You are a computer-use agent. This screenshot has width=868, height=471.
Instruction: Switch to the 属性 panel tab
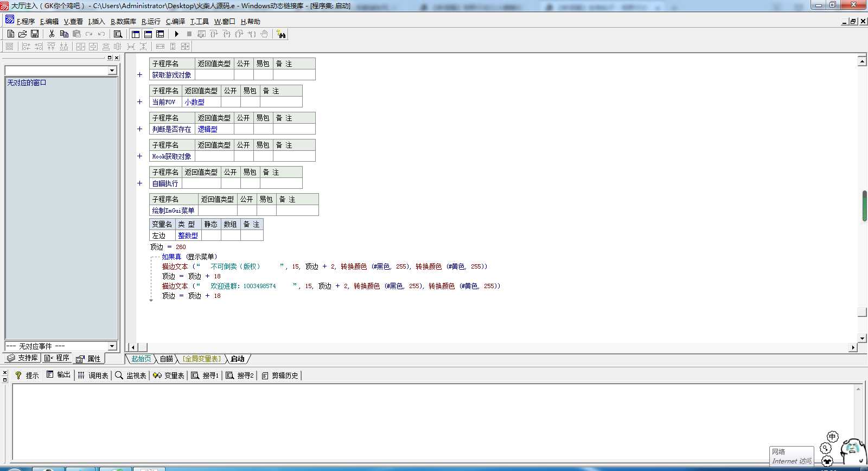pos(88,359)
